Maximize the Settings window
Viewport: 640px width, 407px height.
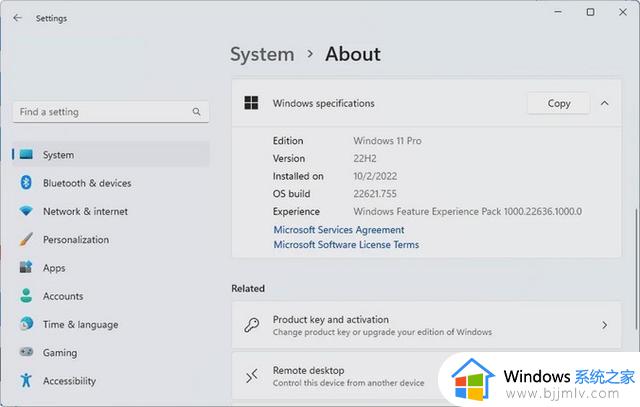pos(590,12)
